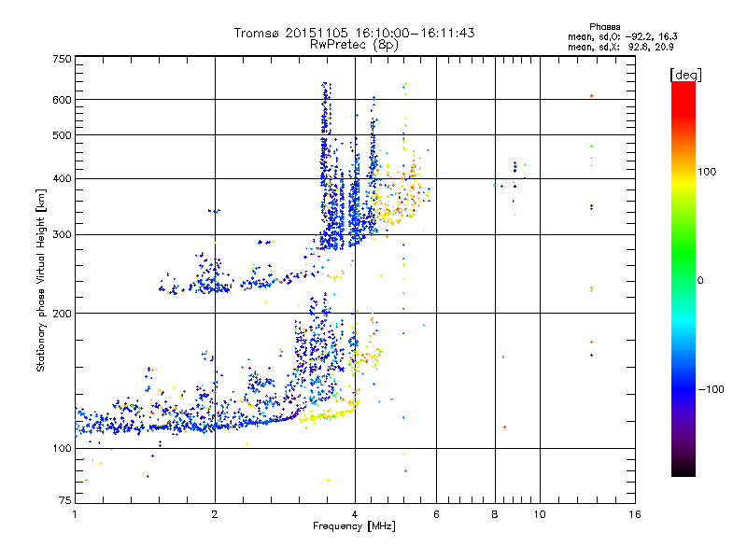
Task: Click the x-axis tick label '10'
Action: coord(540,514)
